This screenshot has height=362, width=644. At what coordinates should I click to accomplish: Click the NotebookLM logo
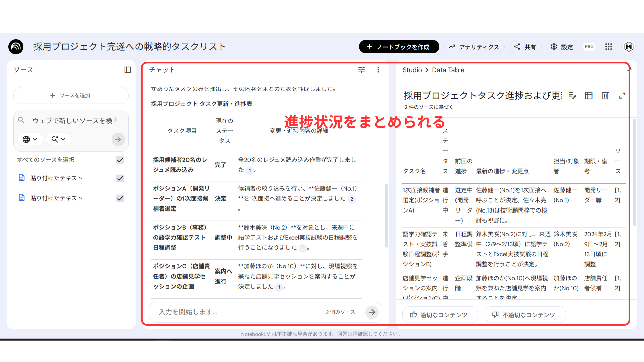pyautogui.click(x=15, y=47)
